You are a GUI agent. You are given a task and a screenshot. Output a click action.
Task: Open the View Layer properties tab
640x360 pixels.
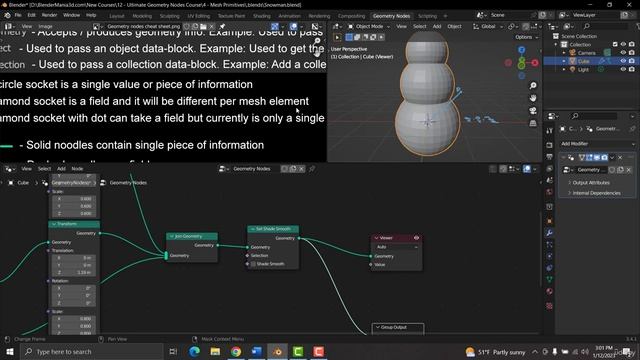(549, 169)
